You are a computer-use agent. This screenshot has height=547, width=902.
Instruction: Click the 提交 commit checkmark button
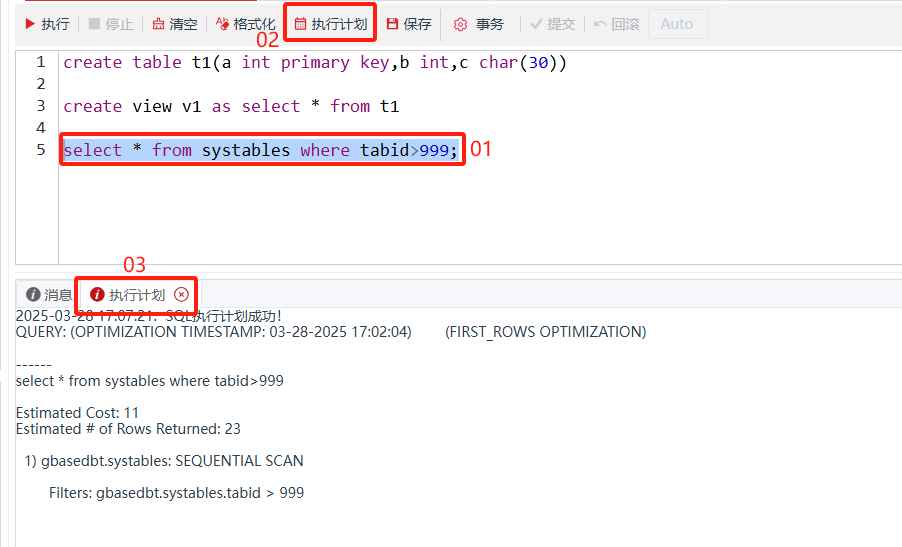point(537,24)
